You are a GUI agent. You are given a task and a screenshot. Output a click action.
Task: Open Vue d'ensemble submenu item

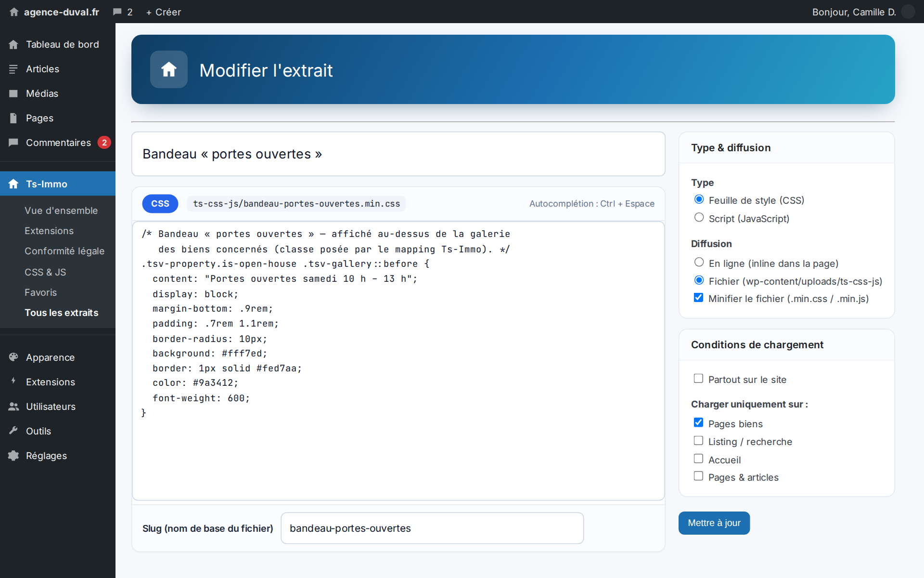61,210
